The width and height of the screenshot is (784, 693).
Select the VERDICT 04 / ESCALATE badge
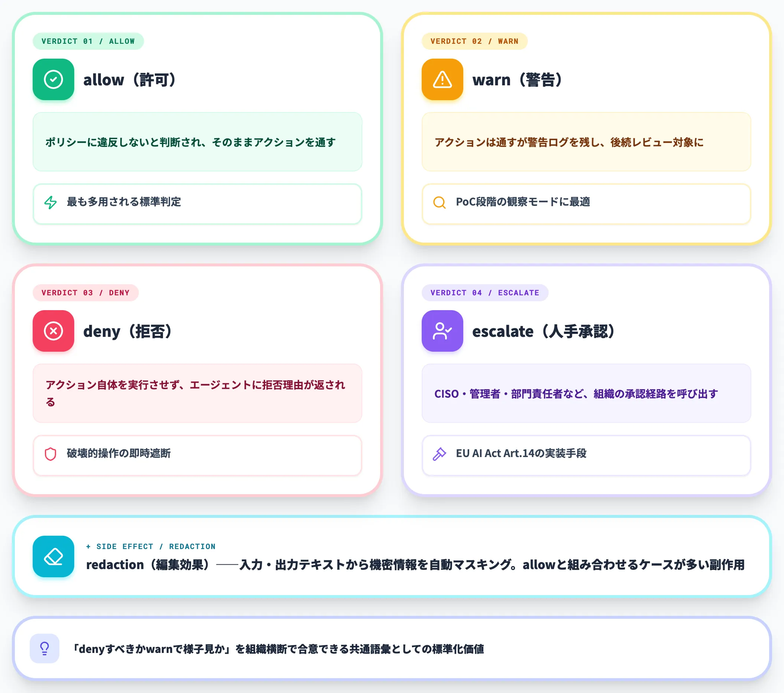tap(485, 292)
